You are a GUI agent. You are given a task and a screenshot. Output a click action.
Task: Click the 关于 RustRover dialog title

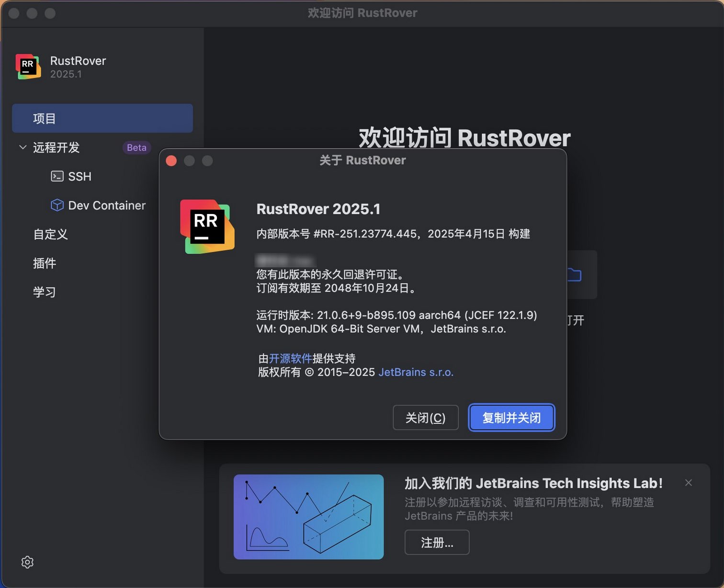click(x=362, y=160)
